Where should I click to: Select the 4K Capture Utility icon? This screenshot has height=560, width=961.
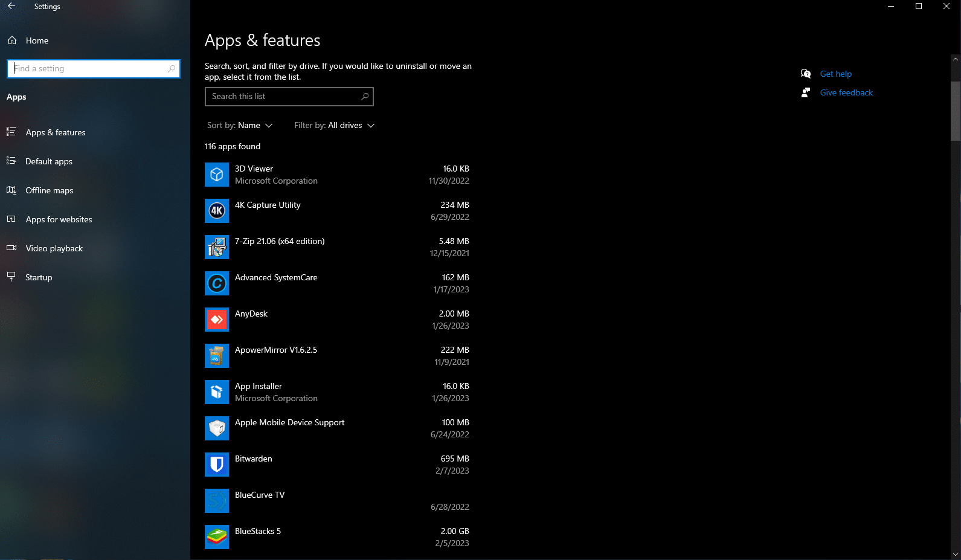pyautogui.click(x=217, y=211)
